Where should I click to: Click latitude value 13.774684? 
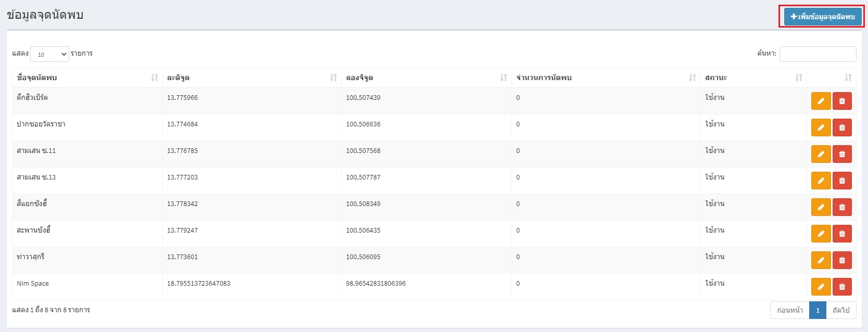(x=182, y=124)
